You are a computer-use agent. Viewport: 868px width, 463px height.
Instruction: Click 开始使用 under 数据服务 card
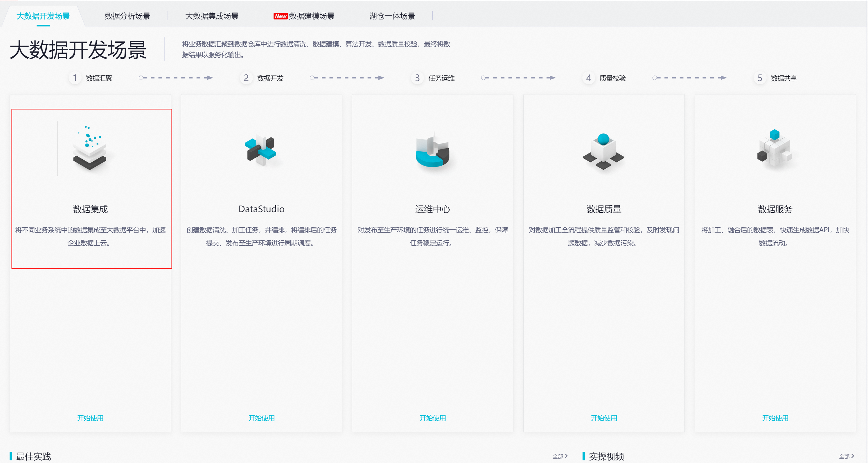[x=775, y=418]
